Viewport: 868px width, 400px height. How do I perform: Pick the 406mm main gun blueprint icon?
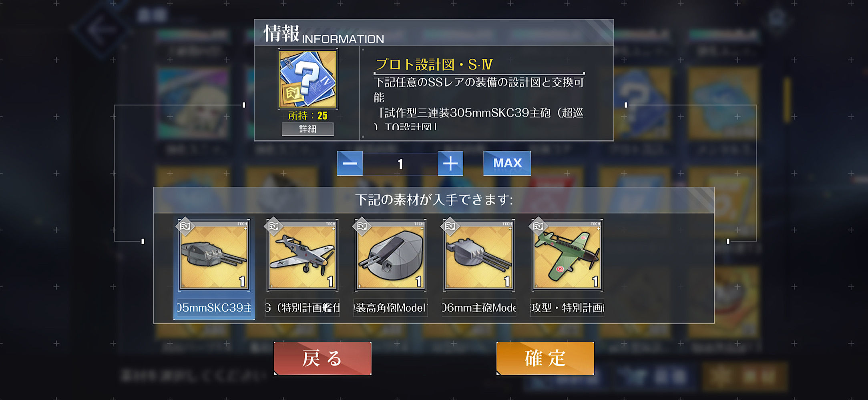click(x=479, y=255)
